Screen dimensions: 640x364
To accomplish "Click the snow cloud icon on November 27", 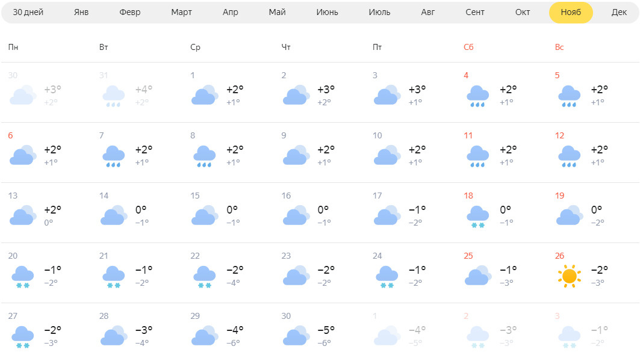I will (x=22, y=337).
